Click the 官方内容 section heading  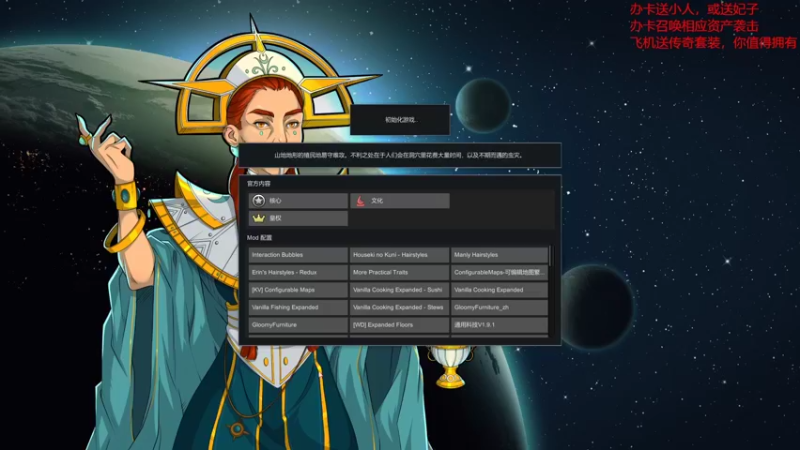click(259, 184)
